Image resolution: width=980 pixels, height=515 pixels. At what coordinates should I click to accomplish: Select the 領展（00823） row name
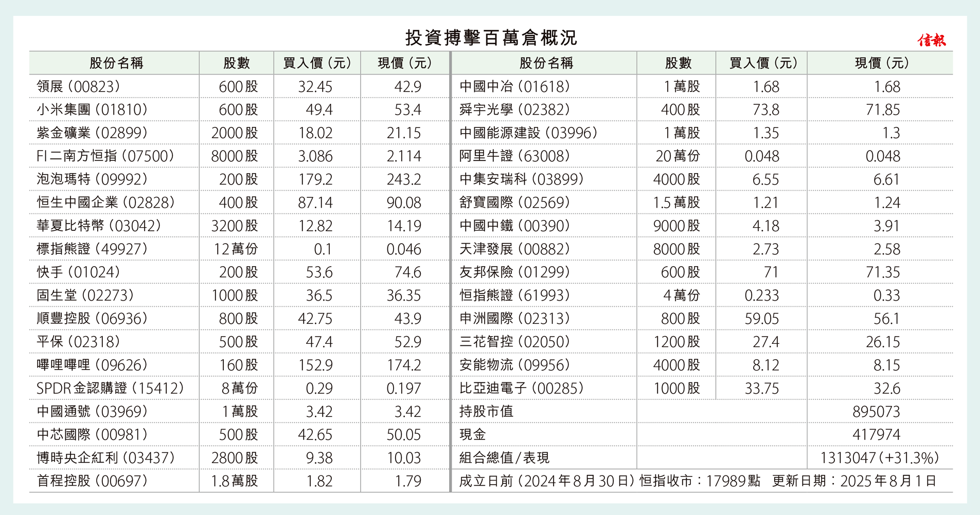tap(78, 86)
